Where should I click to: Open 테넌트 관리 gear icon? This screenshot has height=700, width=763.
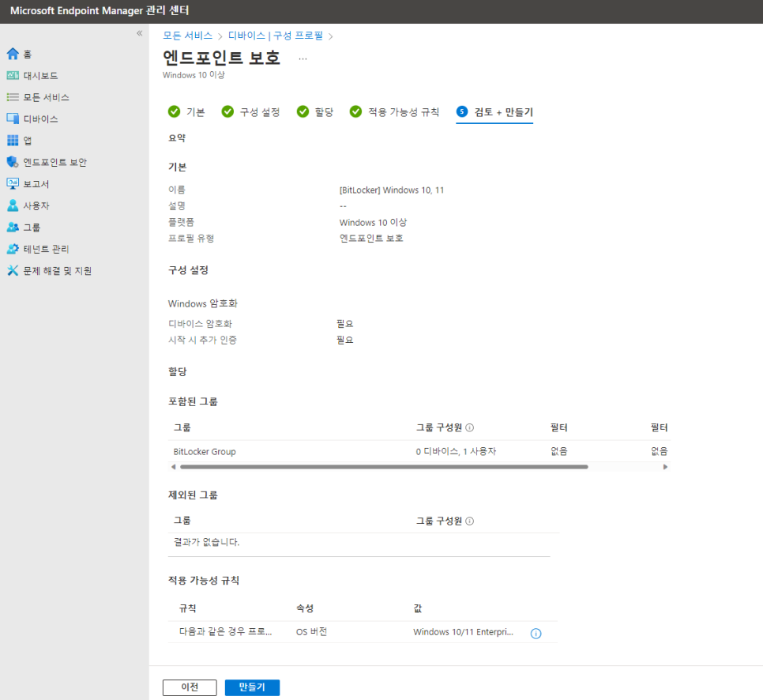pyautogui.click(x=13, y=249)
